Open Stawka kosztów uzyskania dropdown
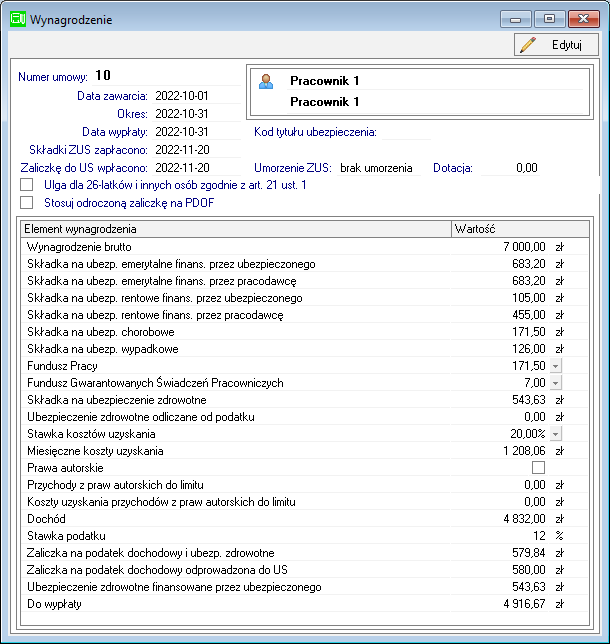This screenshot has width=610, height=644. (x=555, y=434)
